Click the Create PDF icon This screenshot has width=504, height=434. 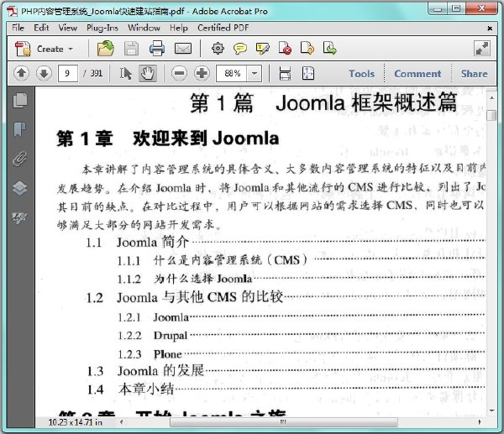point(23,50)
